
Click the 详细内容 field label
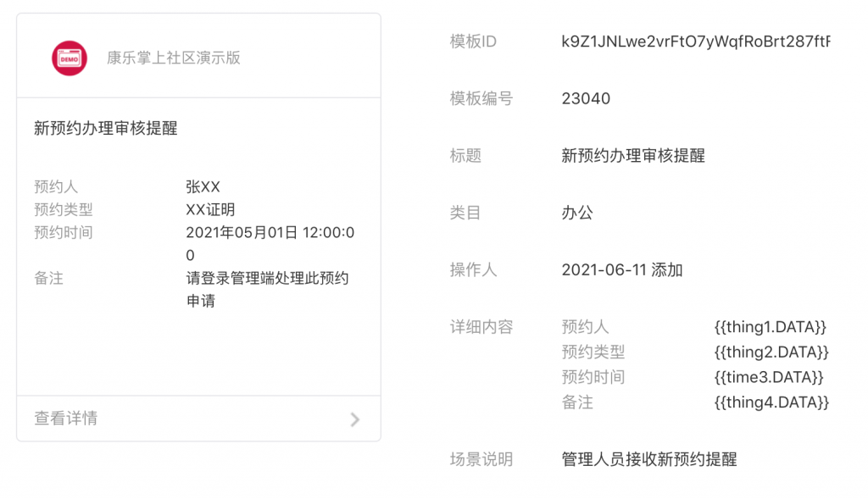pos(481,327)
